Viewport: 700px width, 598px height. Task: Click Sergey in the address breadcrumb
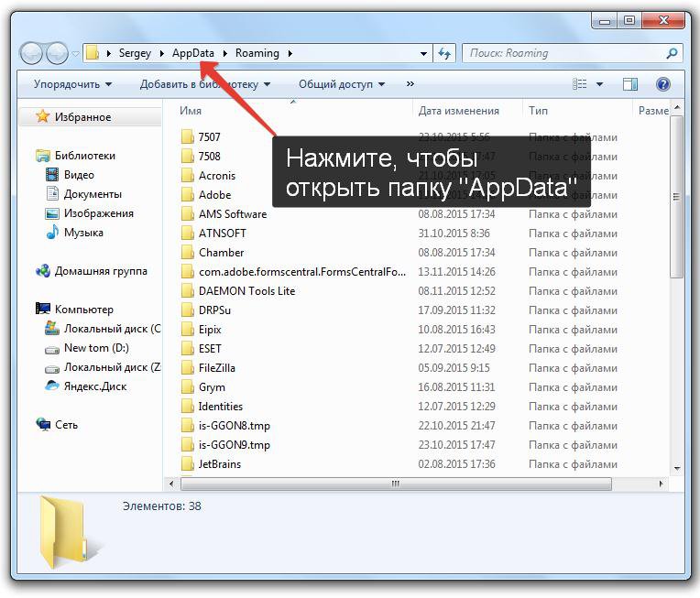click(135, 53)
